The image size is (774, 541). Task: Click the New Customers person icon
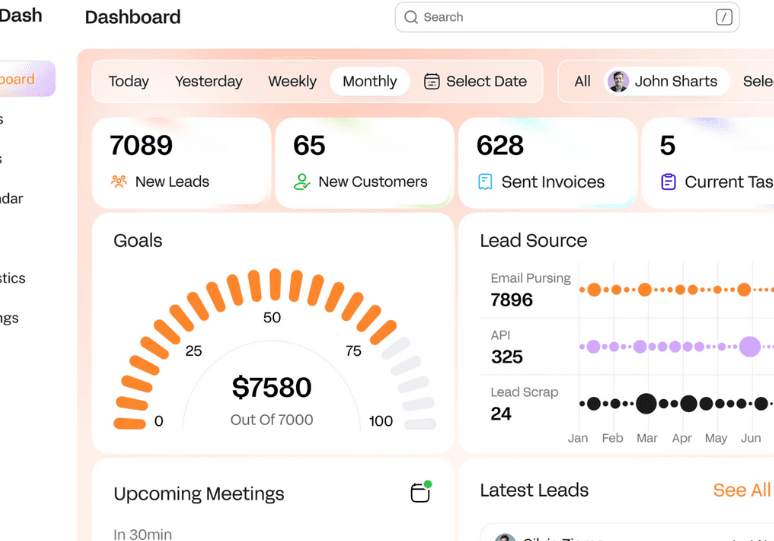point(302,182)
